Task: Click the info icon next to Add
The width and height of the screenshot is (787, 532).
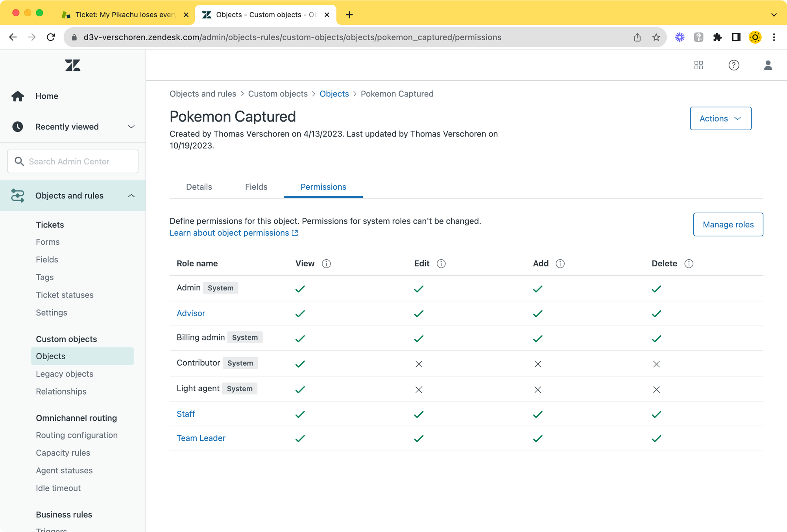Action: pos(560,264)
